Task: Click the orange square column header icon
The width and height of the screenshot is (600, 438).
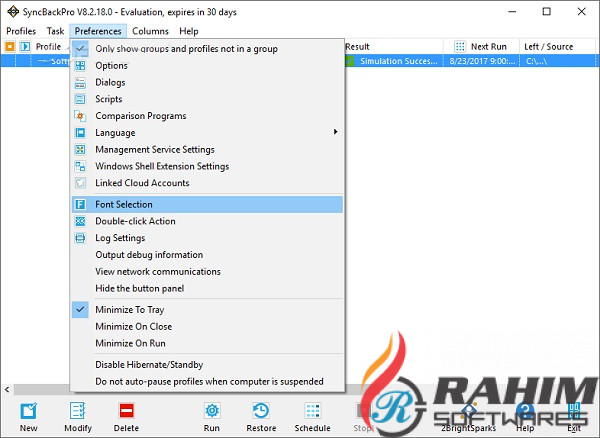Action: (x=10, y=47)
